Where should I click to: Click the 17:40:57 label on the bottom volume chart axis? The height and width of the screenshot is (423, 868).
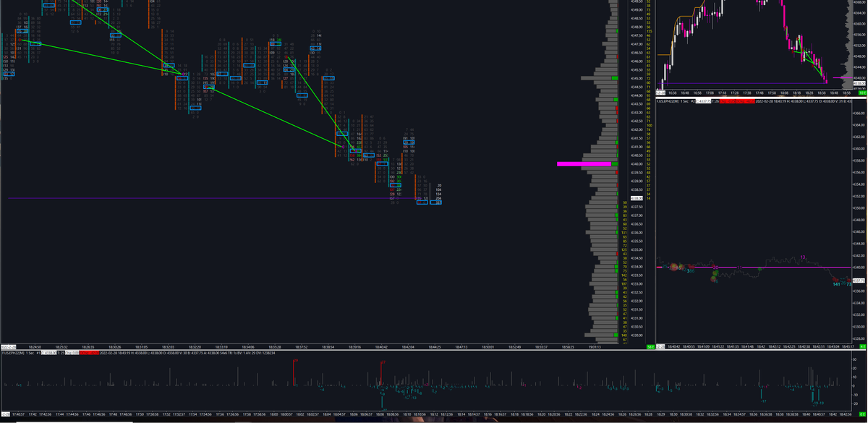point(20,415)
